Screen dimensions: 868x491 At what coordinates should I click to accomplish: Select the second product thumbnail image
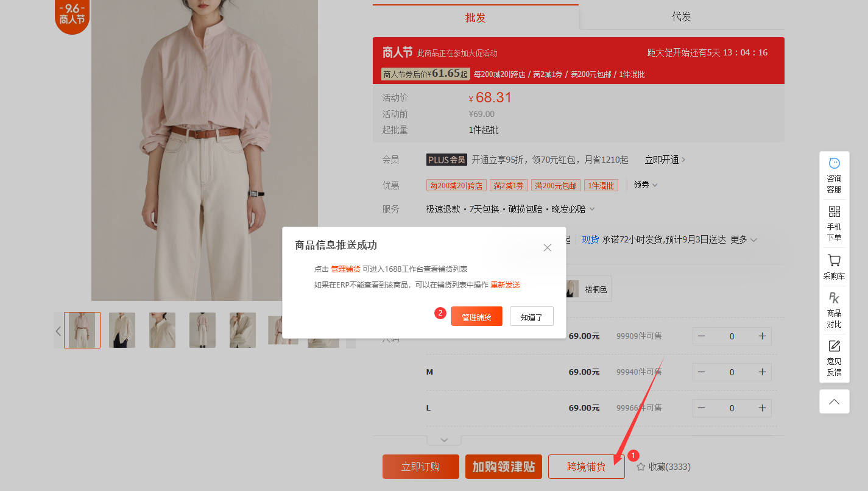[x=122, y=330]
